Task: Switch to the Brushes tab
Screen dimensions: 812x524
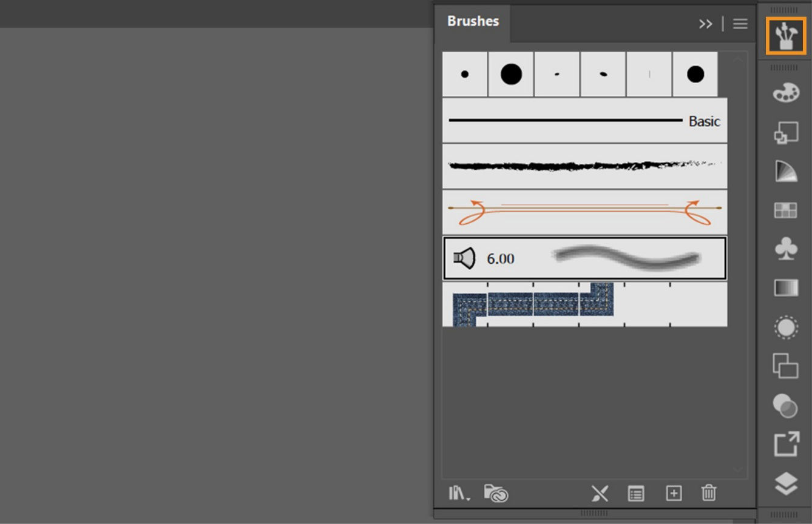Action: [x=473, y=21]
